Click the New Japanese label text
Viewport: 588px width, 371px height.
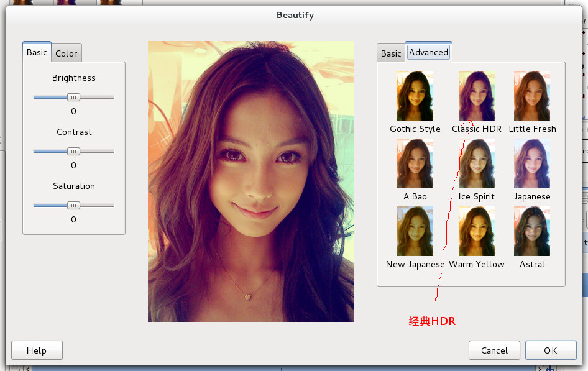tap(415, 265)
